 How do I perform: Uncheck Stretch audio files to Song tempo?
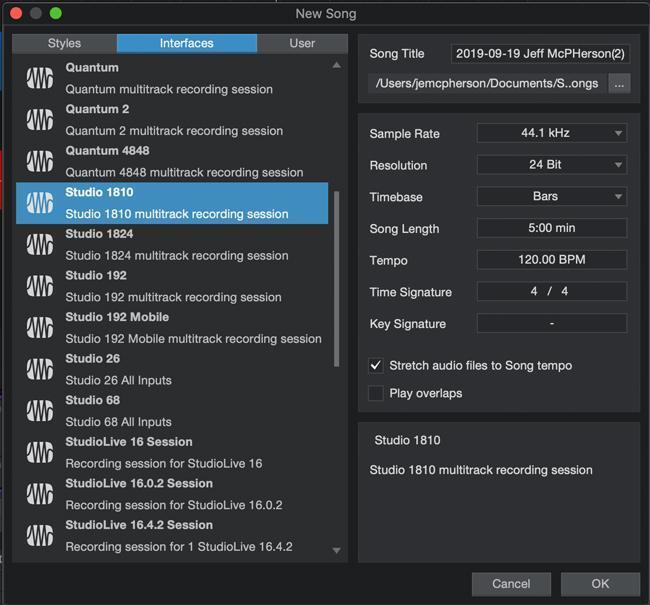[376, 366]
